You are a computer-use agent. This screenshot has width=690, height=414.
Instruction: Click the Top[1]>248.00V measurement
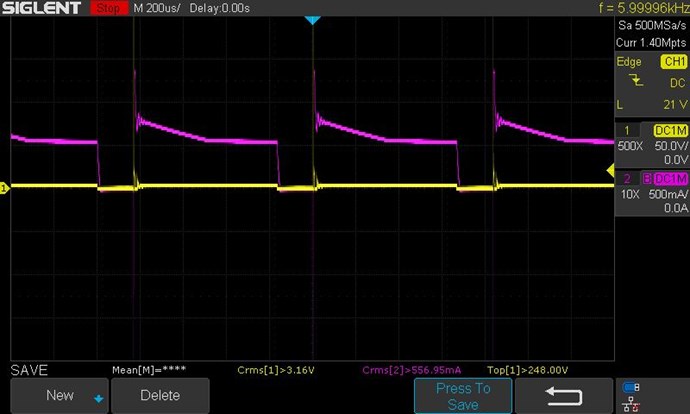[527, 370]
